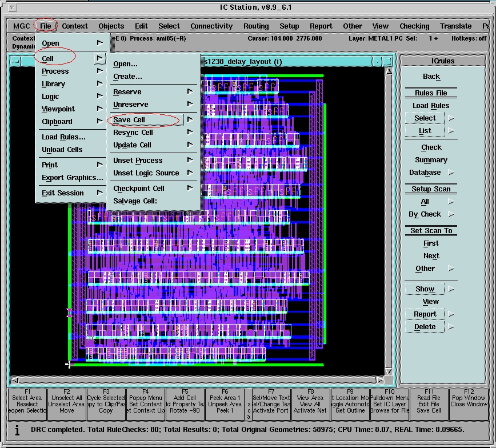Click Exit Session in File menu
Image resolution: width=496 pixels, height=448 pixels.
click(63, 193)
